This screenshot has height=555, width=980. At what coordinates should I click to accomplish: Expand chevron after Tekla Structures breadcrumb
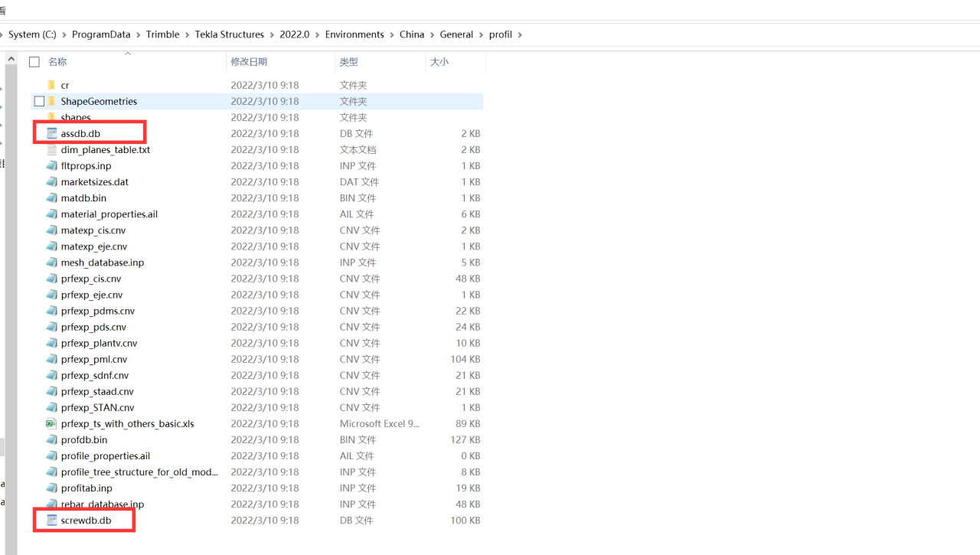pos(272,34)
